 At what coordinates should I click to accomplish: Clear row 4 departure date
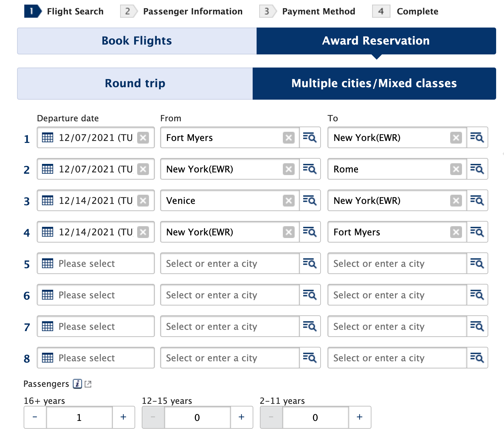(x=143, y=232)
